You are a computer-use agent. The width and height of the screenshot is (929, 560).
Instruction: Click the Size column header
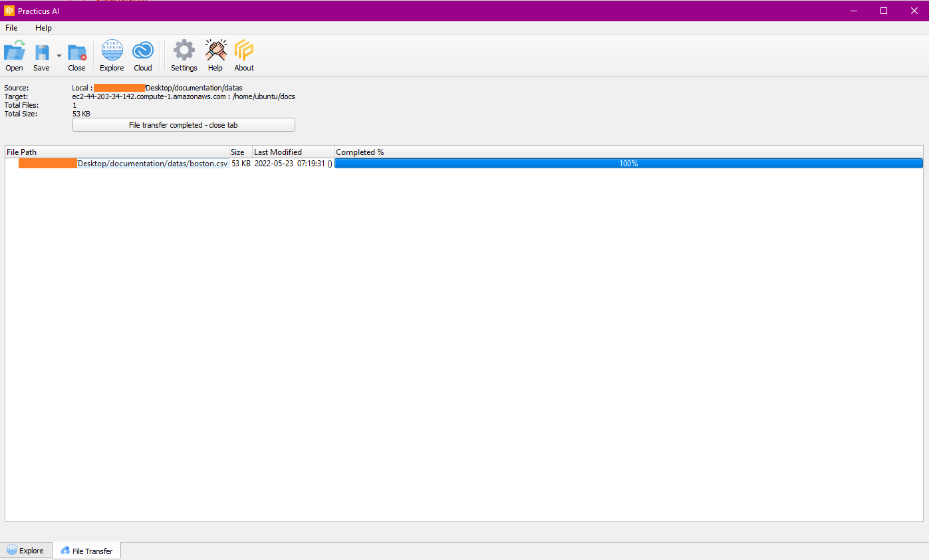click(x=237, y=152)
